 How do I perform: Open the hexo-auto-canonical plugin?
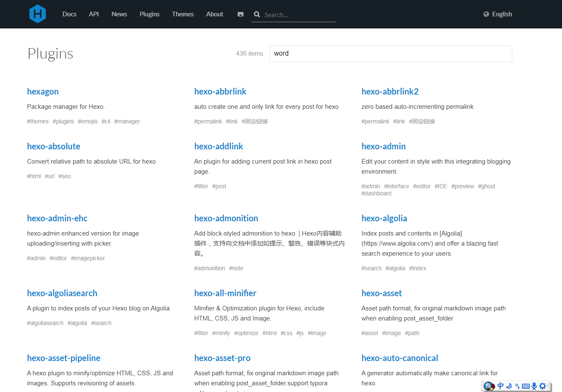(x=400, y=358)
